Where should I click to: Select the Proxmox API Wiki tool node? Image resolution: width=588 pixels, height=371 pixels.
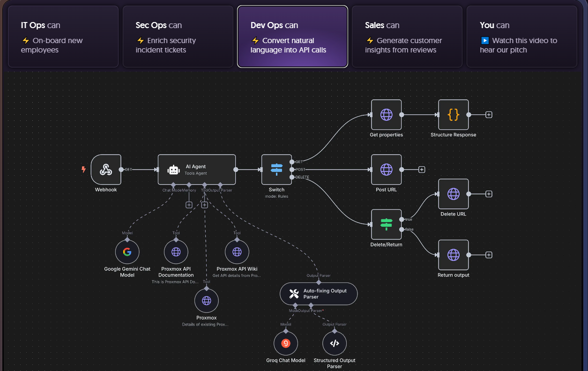pos(237,252)
